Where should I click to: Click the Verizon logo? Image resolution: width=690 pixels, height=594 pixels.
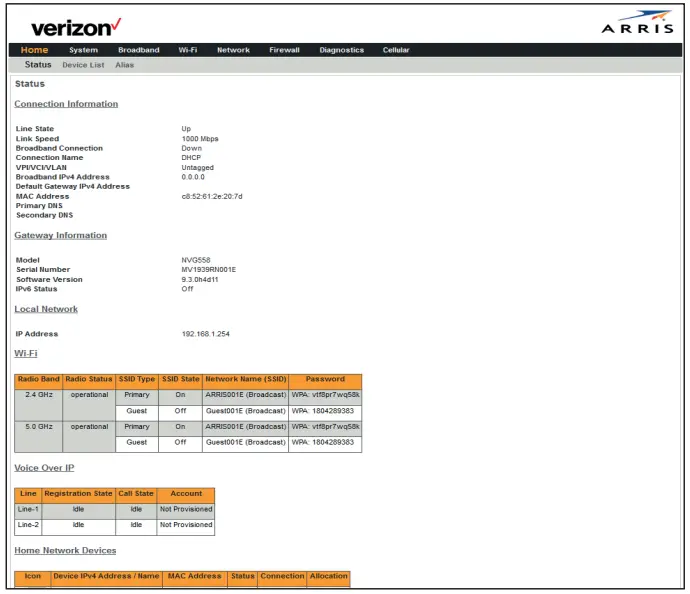click(76, 28)
